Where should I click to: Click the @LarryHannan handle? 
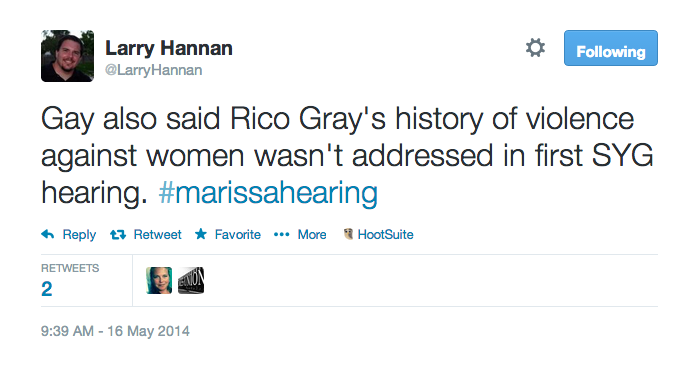point(154,70)
